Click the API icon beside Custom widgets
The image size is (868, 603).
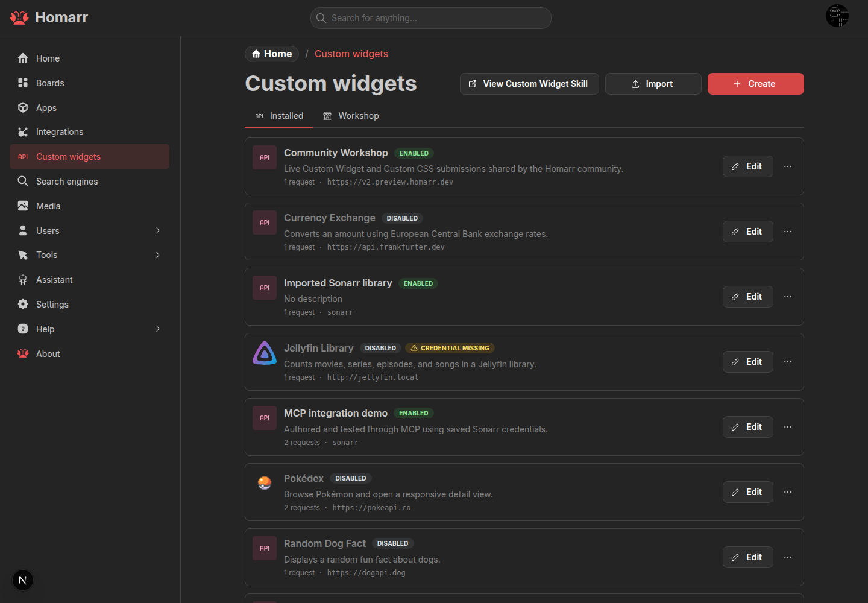(23, 157)
